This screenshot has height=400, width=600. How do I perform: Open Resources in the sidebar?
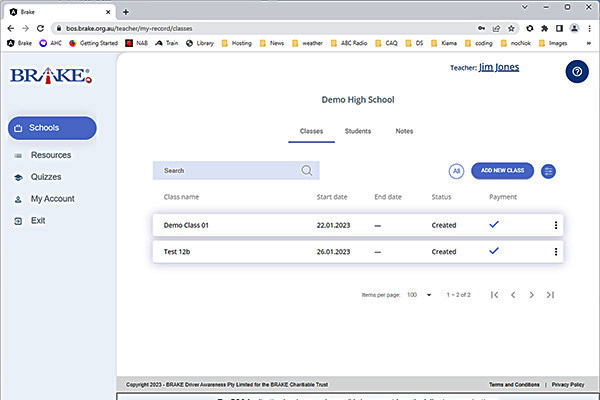pyautogui.click(x=50, y=155)
